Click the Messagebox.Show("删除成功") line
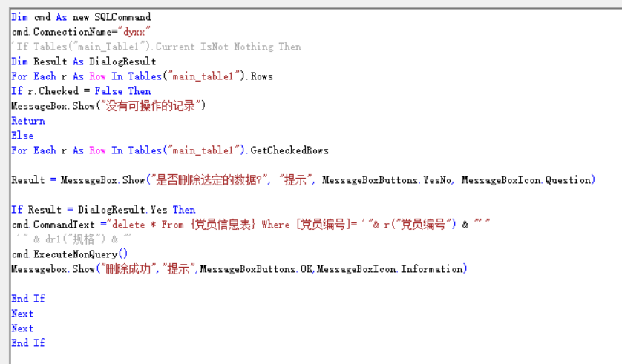The width and height of the screenshot is (622, 364). [239, 269]
